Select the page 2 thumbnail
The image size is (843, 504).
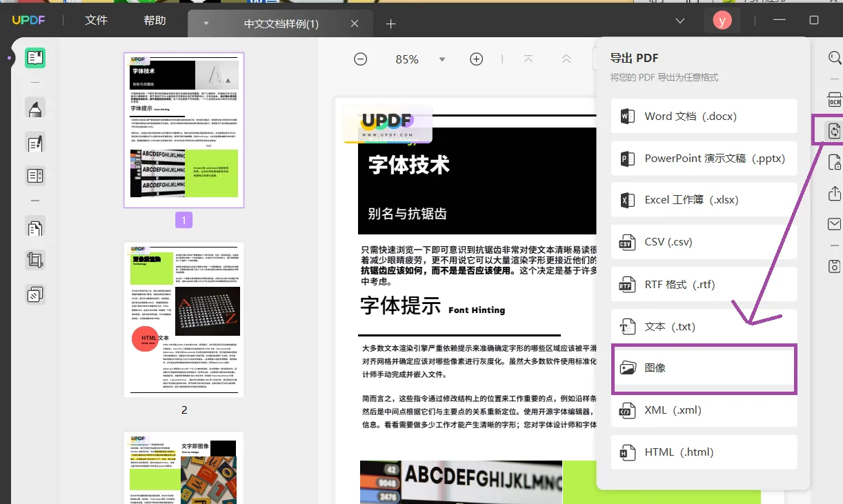(x=184, y=319)
